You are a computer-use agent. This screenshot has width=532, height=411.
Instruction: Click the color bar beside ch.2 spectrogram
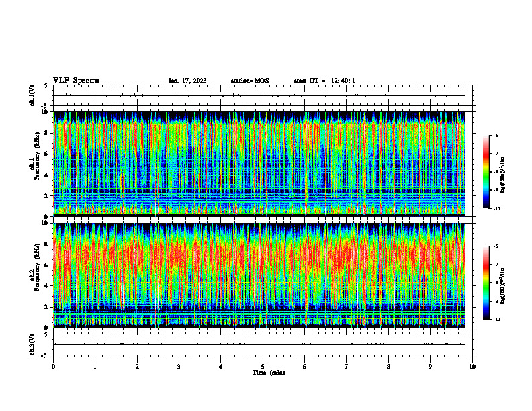point(486,283)
